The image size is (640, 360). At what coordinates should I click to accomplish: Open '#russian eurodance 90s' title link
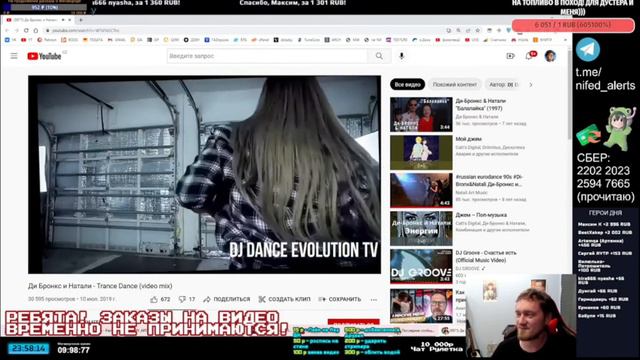coord(489,181)
